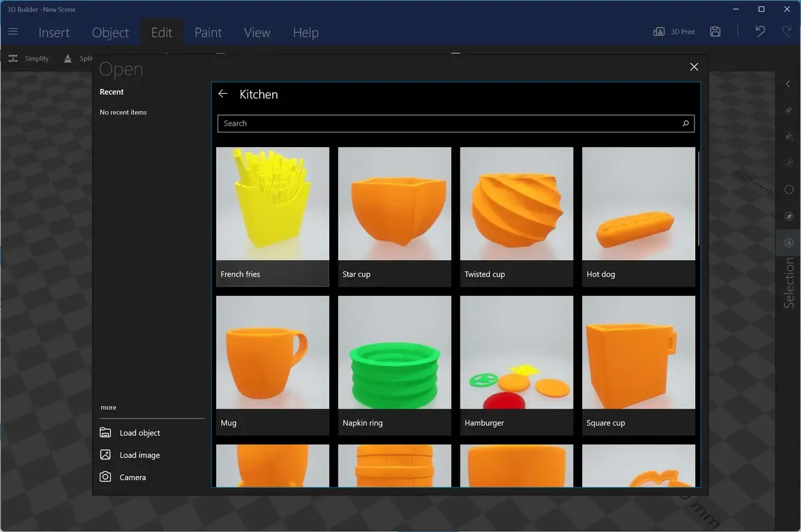Expand the 'more' section in the Open panel
The image size is (801, 532).
point(108,407)
